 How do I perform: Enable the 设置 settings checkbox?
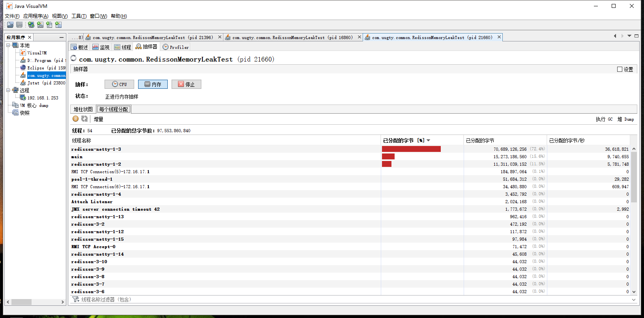pos(620,69)
